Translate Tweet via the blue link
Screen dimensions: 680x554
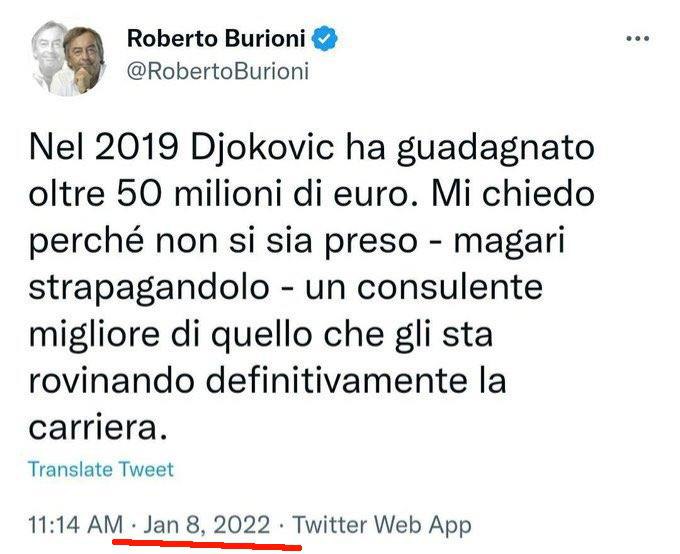point(101,469)
